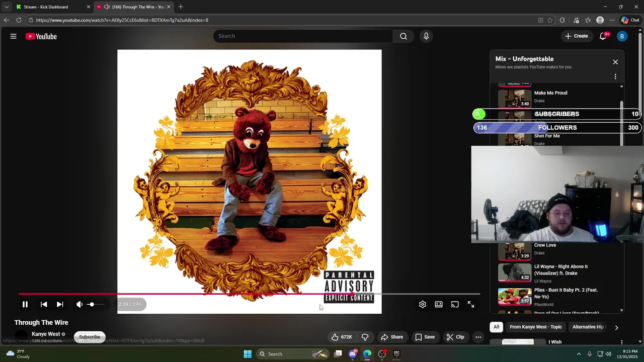Cast video to a TV
Screen dimensions: 644x362
(x=455, y=304)
